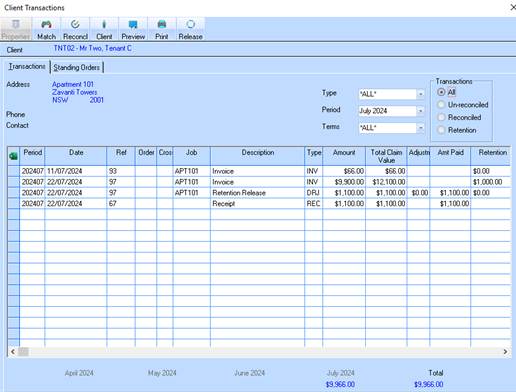Switch to the Standing Orders tab

[77, 67]
